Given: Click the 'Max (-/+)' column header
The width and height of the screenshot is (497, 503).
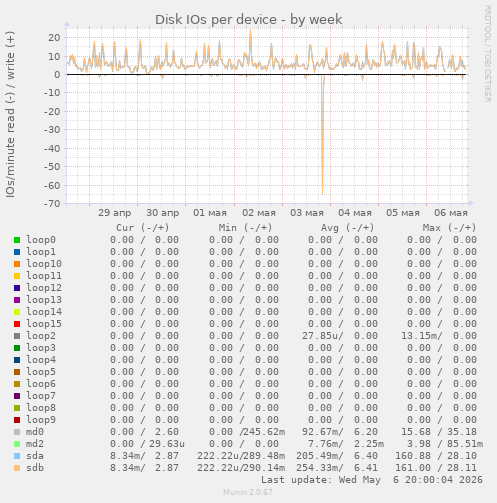Looking at the screenshot, I should point(449,228).
